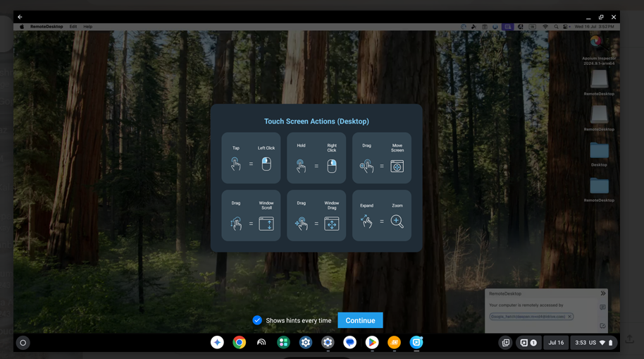This screenshot has height=359, width=644.
Task: Click the Expand equals Zoom hint card
Action: (x=382, y=215)
